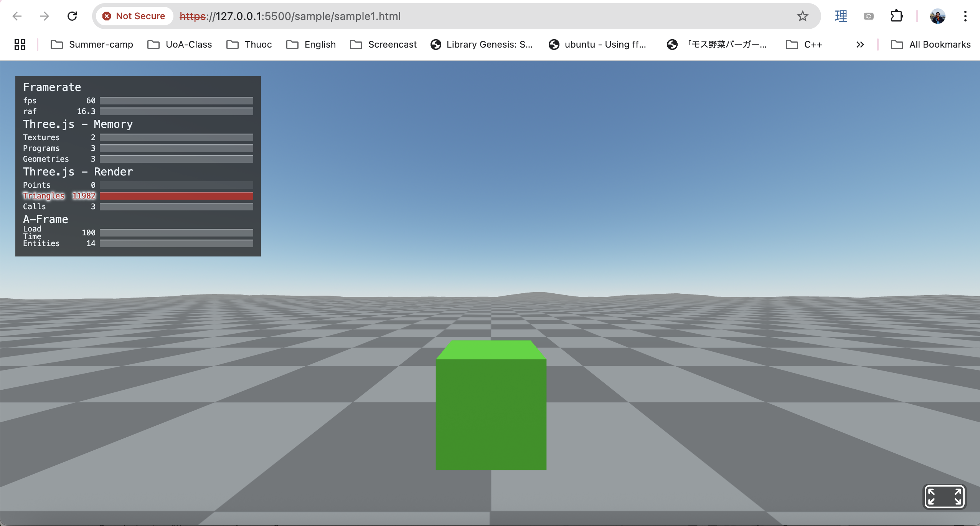
Task: Click the forward navigation arrow
Action: pos(45,16)
